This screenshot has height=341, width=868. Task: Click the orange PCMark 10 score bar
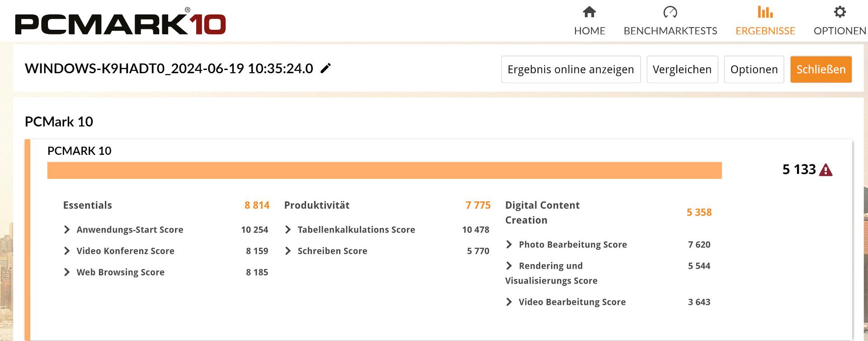click(x=384, y=170)
